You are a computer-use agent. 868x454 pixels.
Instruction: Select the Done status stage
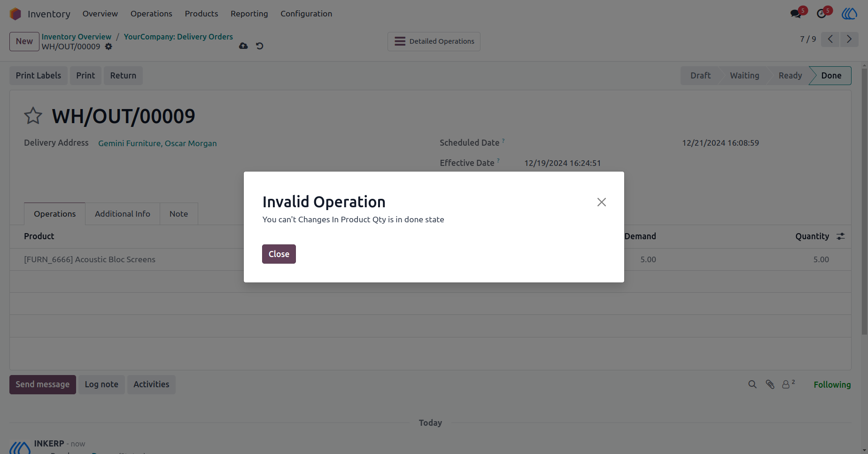point(831,76)
